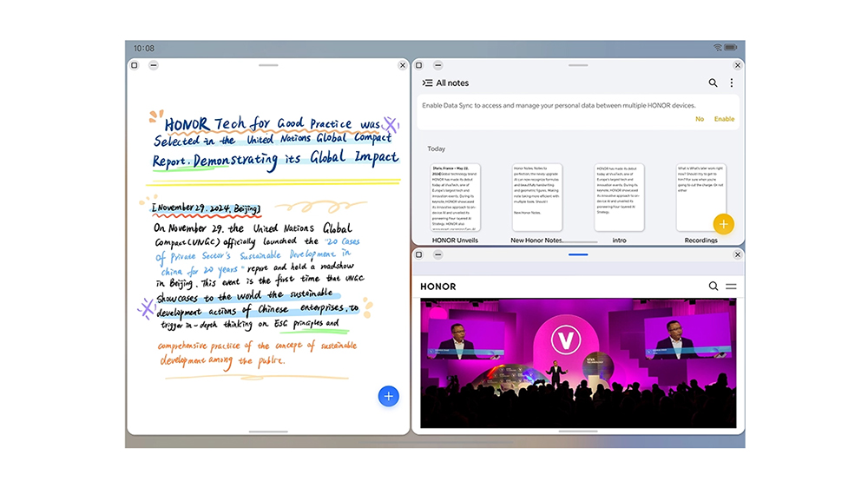This screenshot has height=488, width=868.
Task: Open the intro note thumbnail
Action: tap(619, 197)
